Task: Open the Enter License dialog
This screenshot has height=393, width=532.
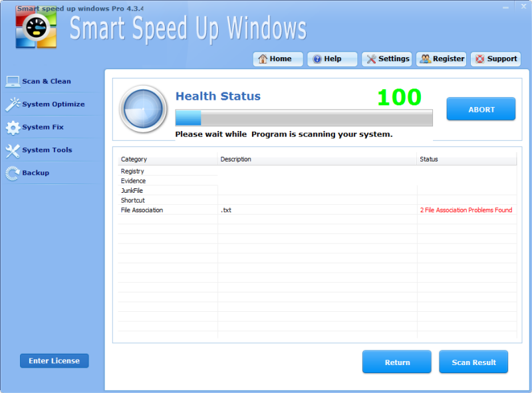Action: (x=54, y=360)
